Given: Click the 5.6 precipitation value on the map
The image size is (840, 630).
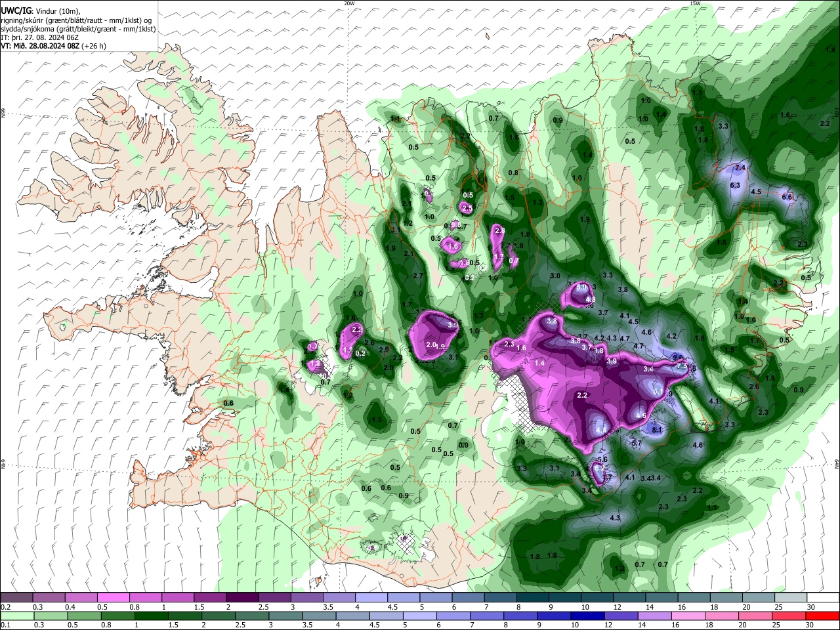Looking at the screenshot, I should tap(602, 459).
